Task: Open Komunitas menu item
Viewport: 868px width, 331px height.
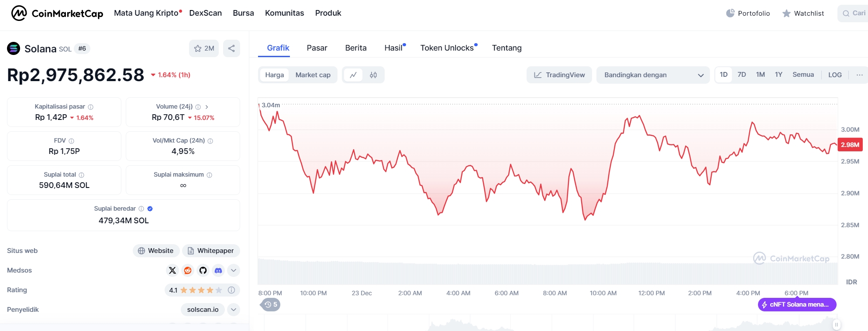Action: [x=285, y=13]
